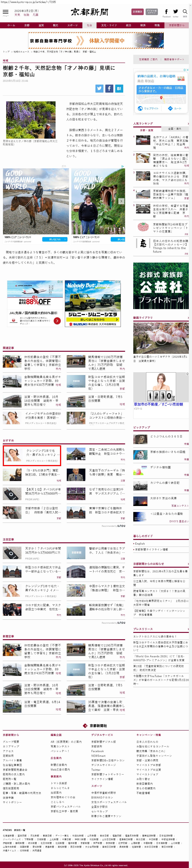This screenshot has height=868, width=192.
Task: Open 特集 navigation tab
Action: tap(157, 25)
